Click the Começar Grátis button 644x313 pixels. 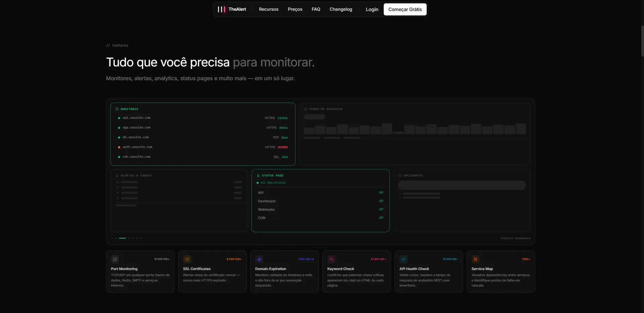(x=405, y=9)
